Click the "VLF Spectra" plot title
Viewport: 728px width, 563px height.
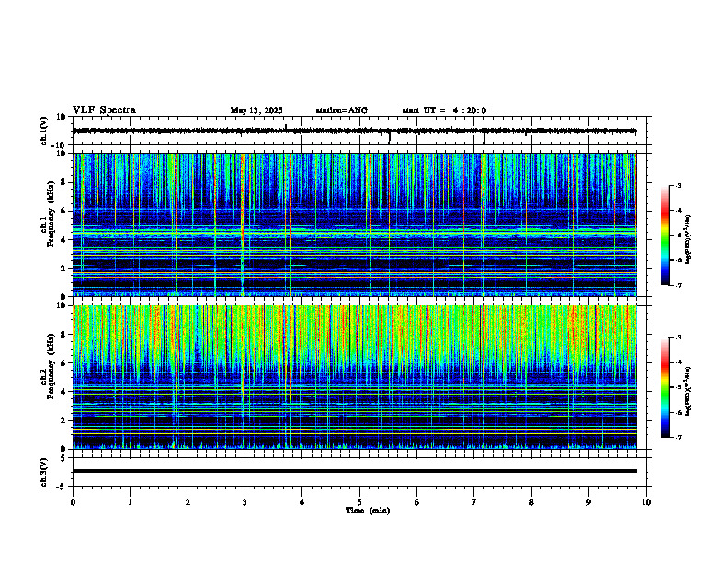tap(104, 110)
